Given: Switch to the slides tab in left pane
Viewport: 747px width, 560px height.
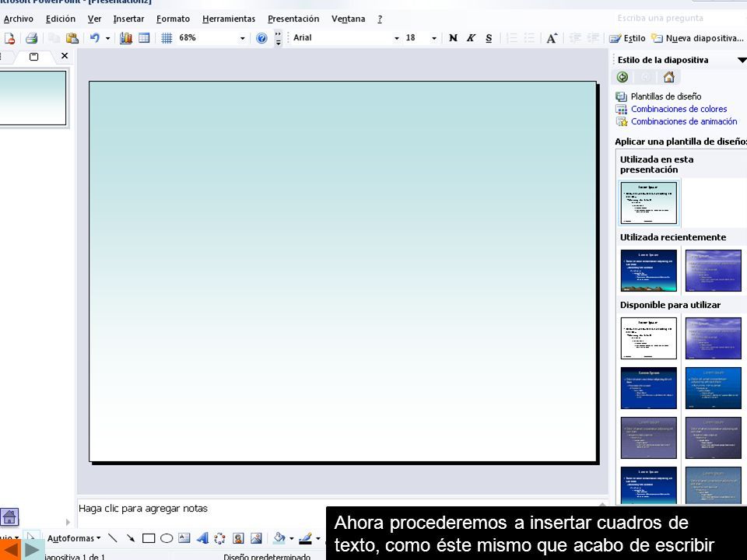Looking at the screenshot, I should (33, 57).
